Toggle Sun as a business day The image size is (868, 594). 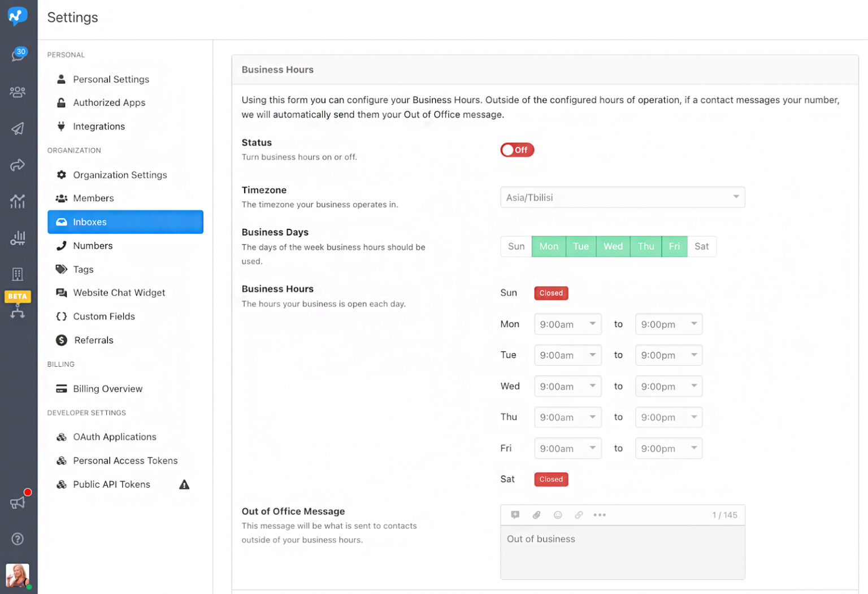click(516, 246)
